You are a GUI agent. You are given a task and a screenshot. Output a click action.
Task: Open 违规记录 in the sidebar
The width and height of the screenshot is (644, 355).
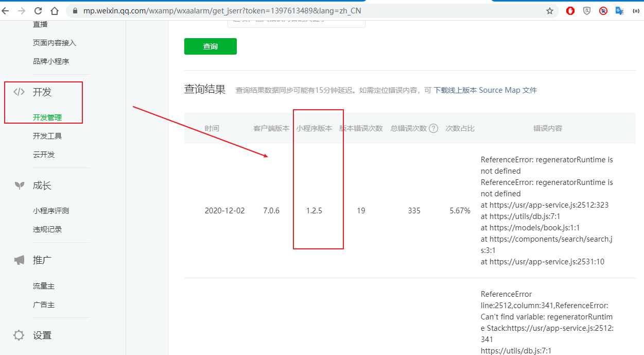47,229
